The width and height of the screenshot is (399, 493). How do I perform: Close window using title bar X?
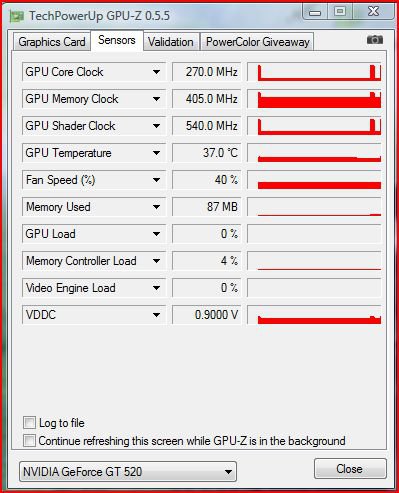[373, 12]
